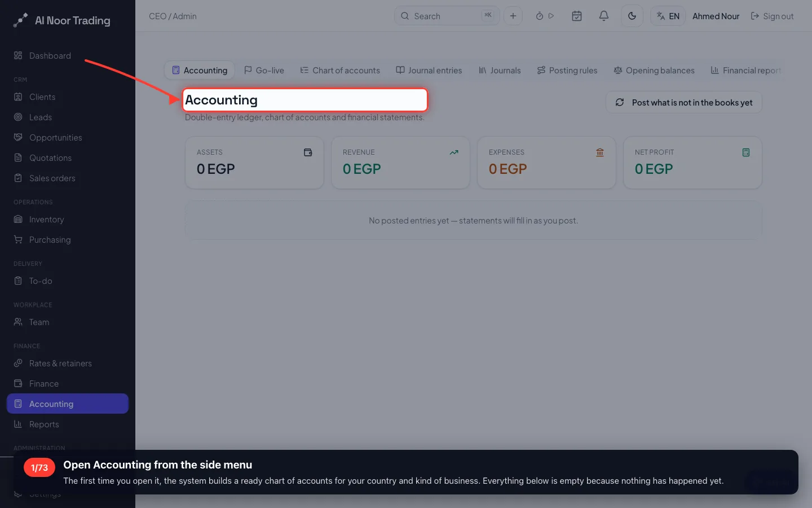This screenshot has width=812, height=508.
Task: Open notifications bell
Action: coord(604,16)
